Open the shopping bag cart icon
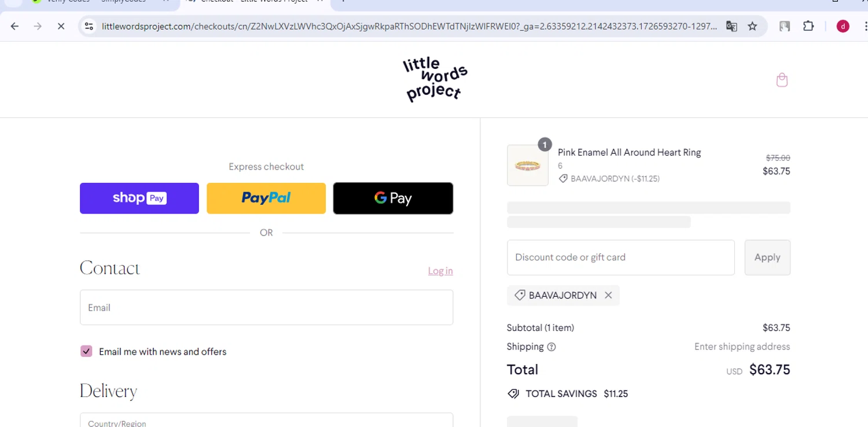 coord(782,80)
